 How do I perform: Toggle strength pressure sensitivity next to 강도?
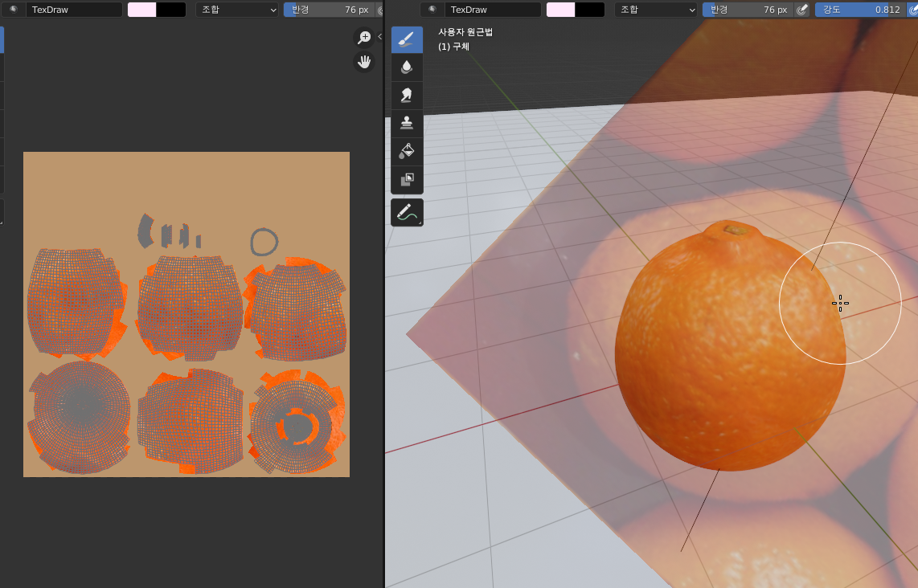tap(912, 10)
